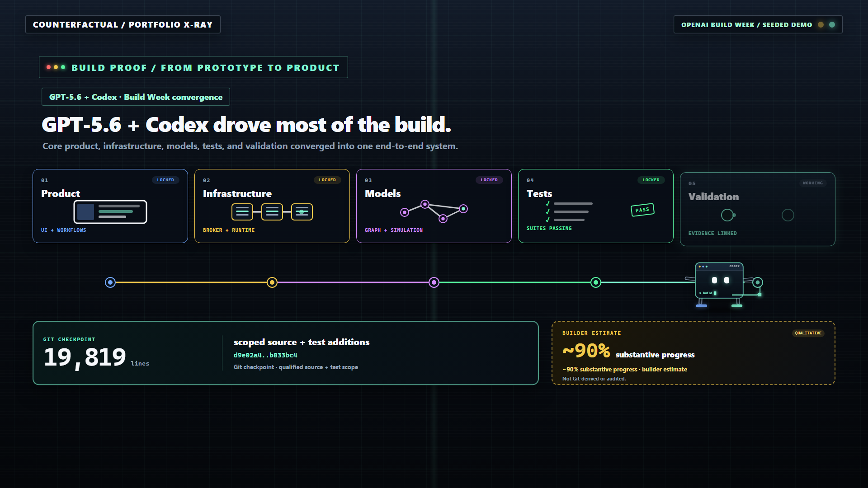The image size is (868, 488).
Task: Open the 05 Validation card
Action: [x=758, y=209]
